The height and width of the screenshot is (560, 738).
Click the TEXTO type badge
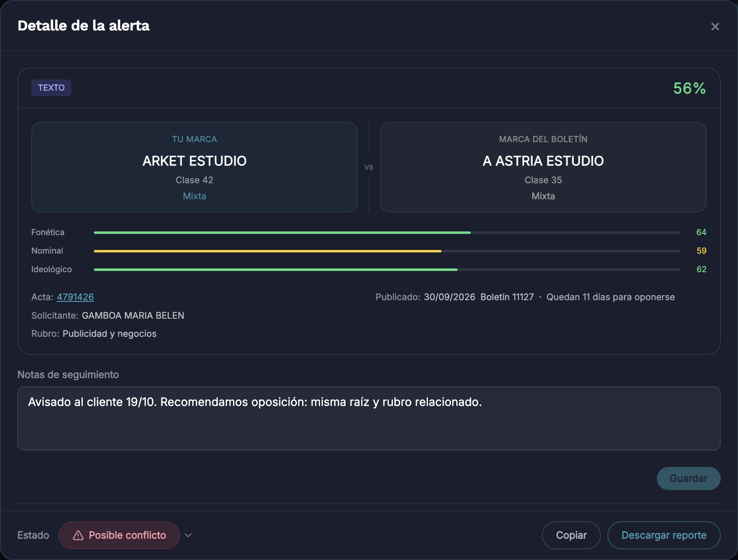51,88
